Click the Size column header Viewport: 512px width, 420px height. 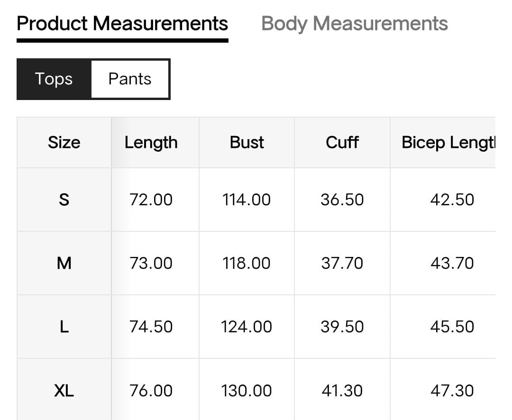tap(64, 142)
